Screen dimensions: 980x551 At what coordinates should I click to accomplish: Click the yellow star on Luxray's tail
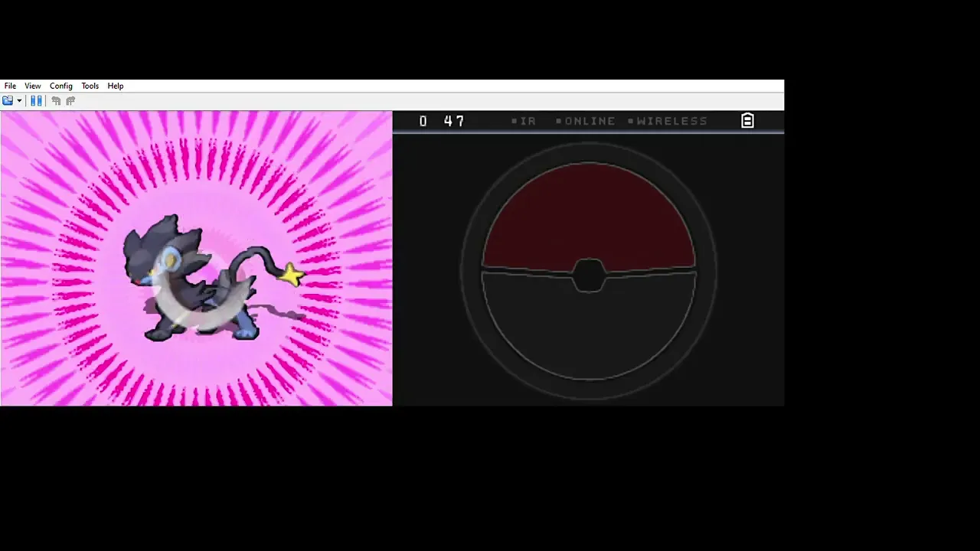coord(292,274)
